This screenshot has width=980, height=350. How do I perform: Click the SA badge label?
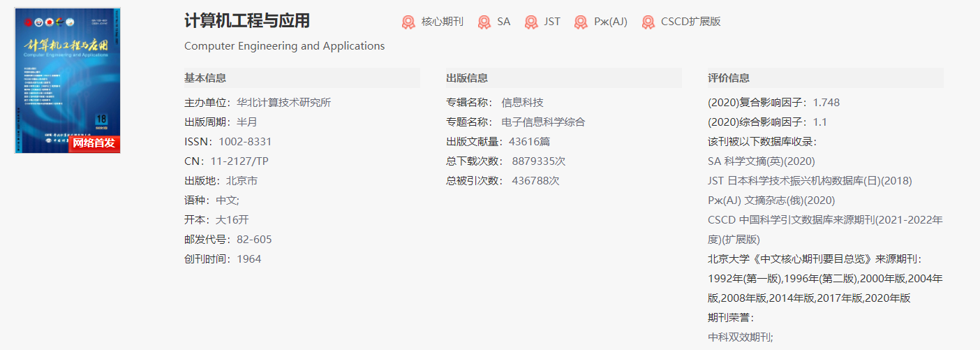pos(504,22)
